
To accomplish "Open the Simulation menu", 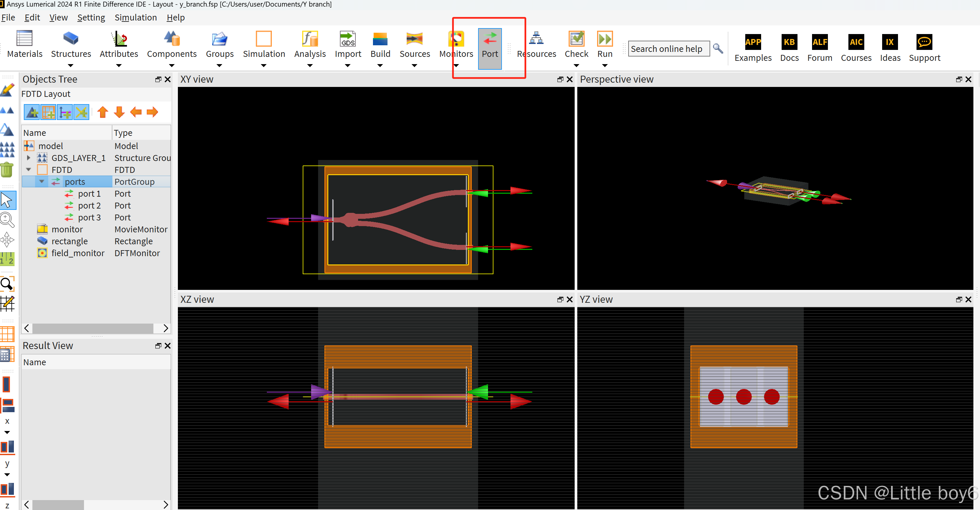I will (136, 18).
